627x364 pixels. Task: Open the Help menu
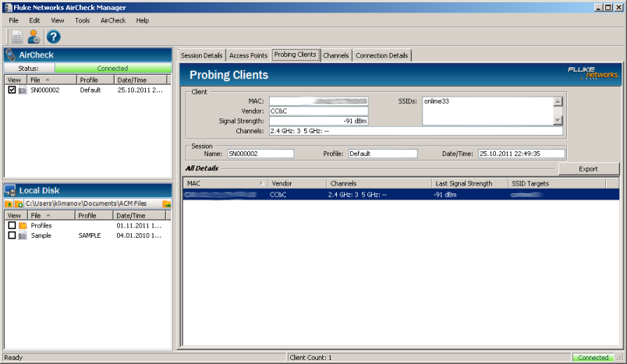pos(143,20)
